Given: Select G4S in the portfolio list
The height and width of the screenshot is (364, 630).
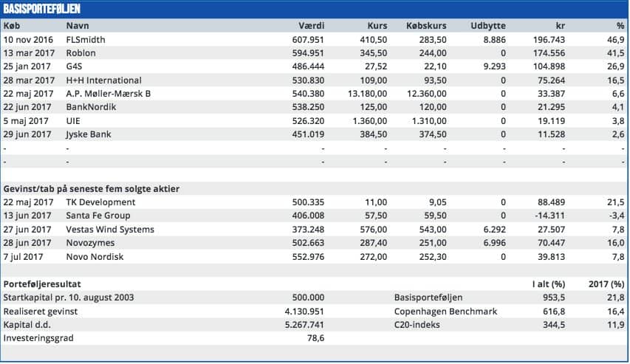Looking at the screenshot, I should [75, 66].
